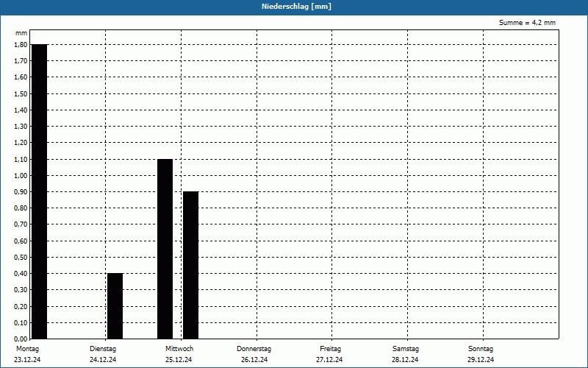
Task: Click the 1,40 axis value
Action: [x=21, y=110]
